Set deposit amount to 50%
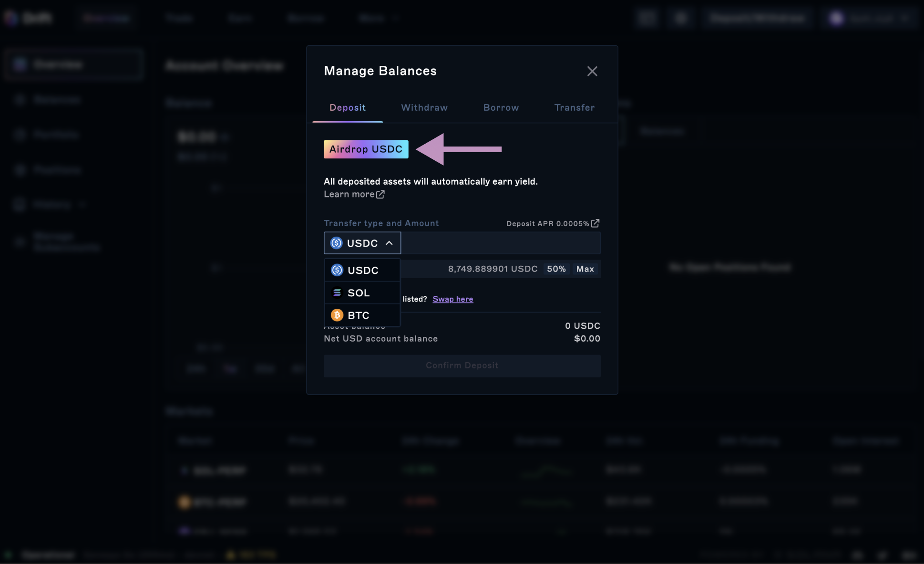 pyautogui.click(x=556, y=269)
